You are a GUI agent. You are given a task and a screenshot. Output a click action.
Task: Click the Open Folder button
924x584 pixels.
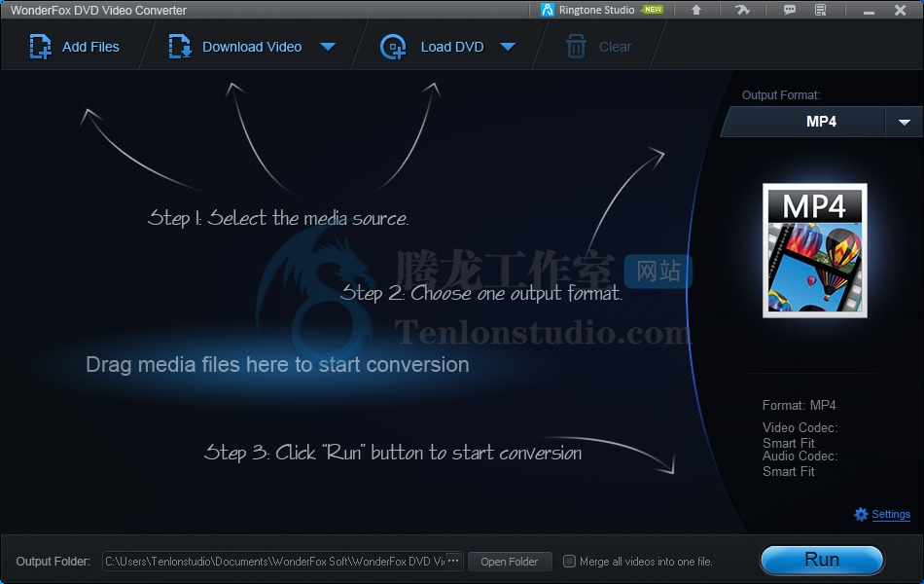[x=509, y=562]
